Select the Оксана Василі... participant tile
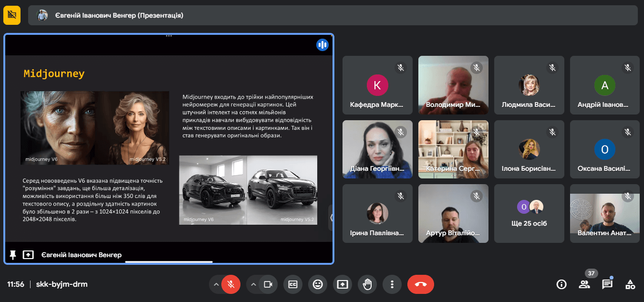Screen dimensions: 644x302 pos(605,149)
